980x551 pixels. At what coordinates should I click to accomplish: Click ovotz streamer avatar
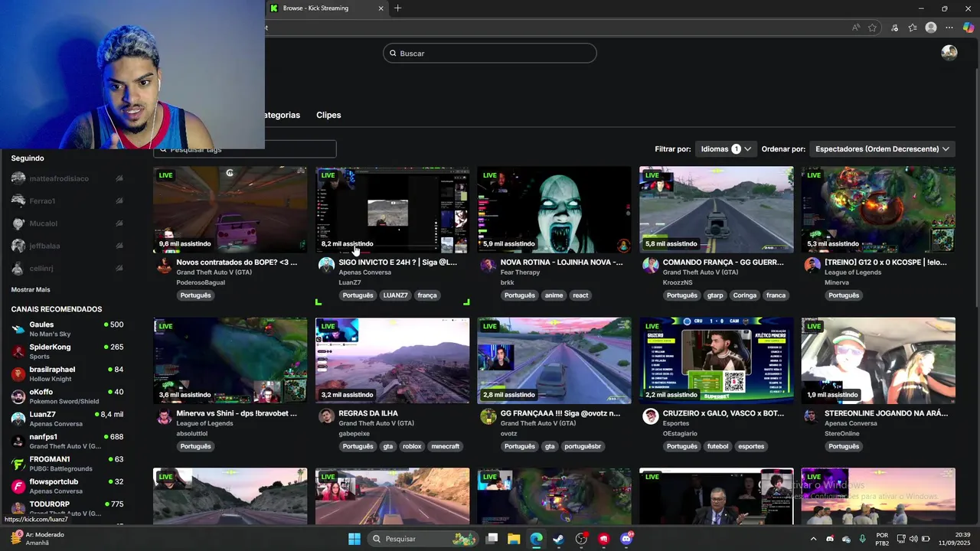coord(488,416)
